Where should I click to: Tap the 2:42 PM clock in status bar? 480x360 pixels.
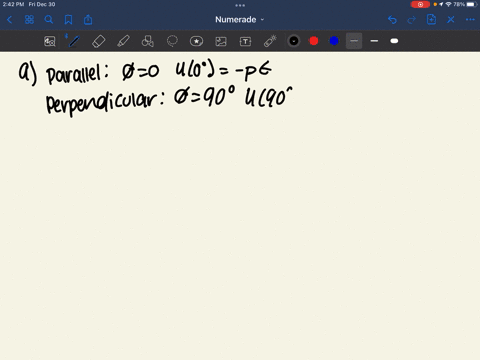tap(14, 4)
